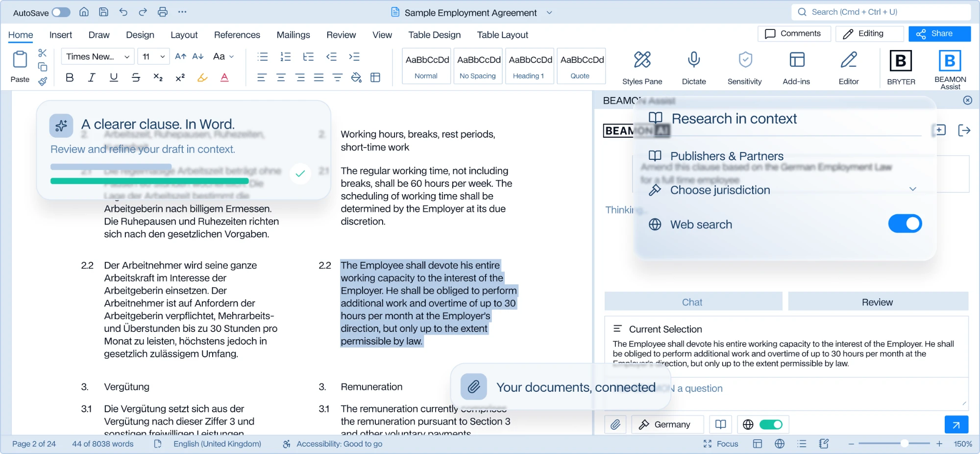Click the Cut scissors icon
This screenshot has width=980, height=454.
tap(43, 53)
